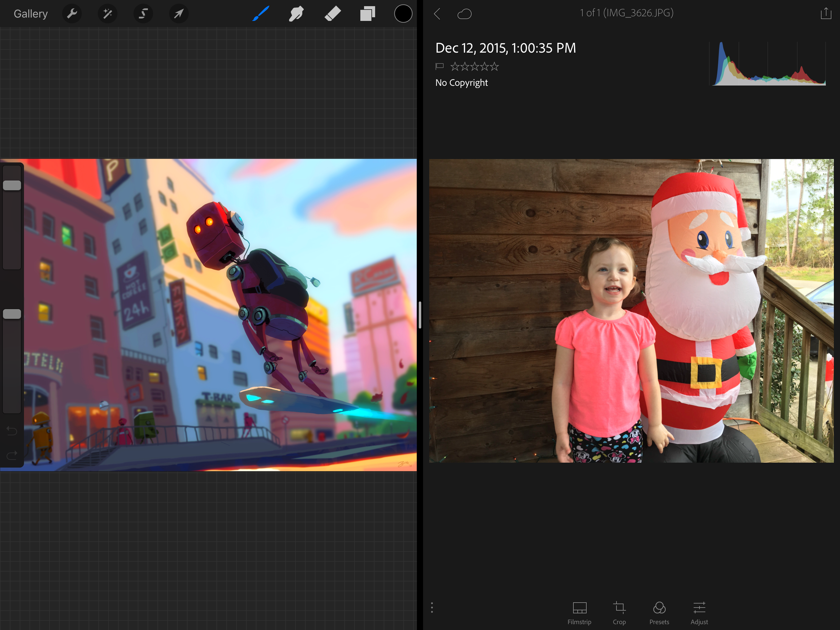Open the Actions wrench menu

click(72, 14)
